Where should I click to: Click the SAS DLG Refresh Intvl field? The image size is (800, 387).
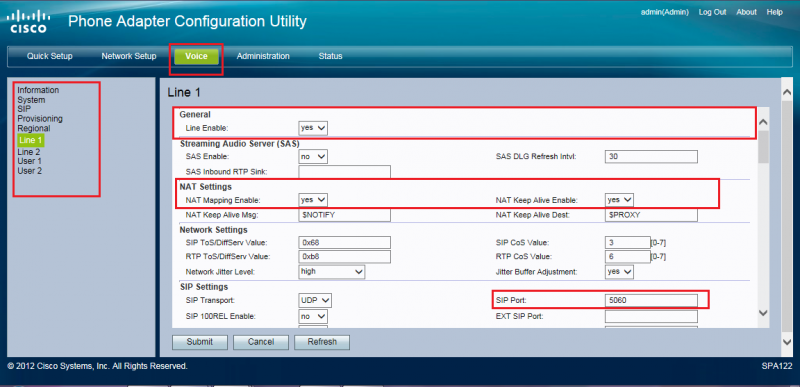(x=651, y=157)
